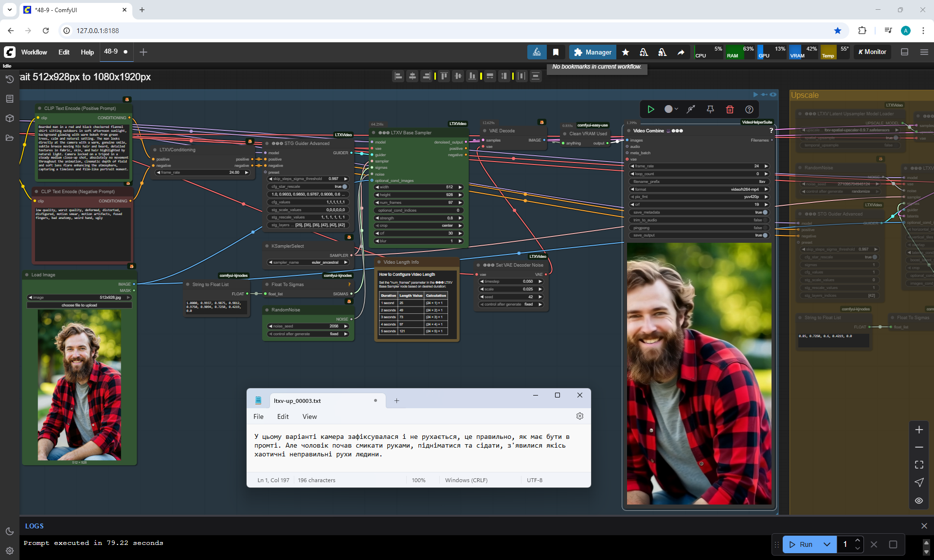Toggle link visibility eye icon

tap(919, 500)
